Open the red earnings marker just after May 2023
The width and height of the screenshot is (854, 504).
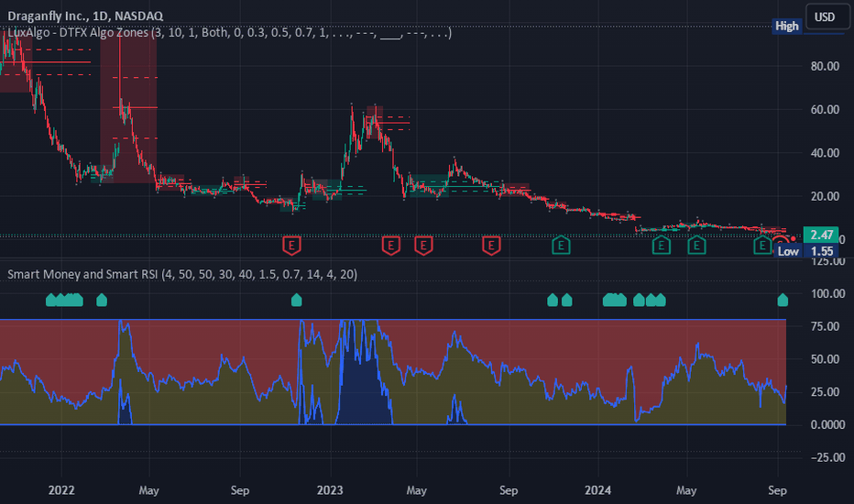tap(423, 246)
